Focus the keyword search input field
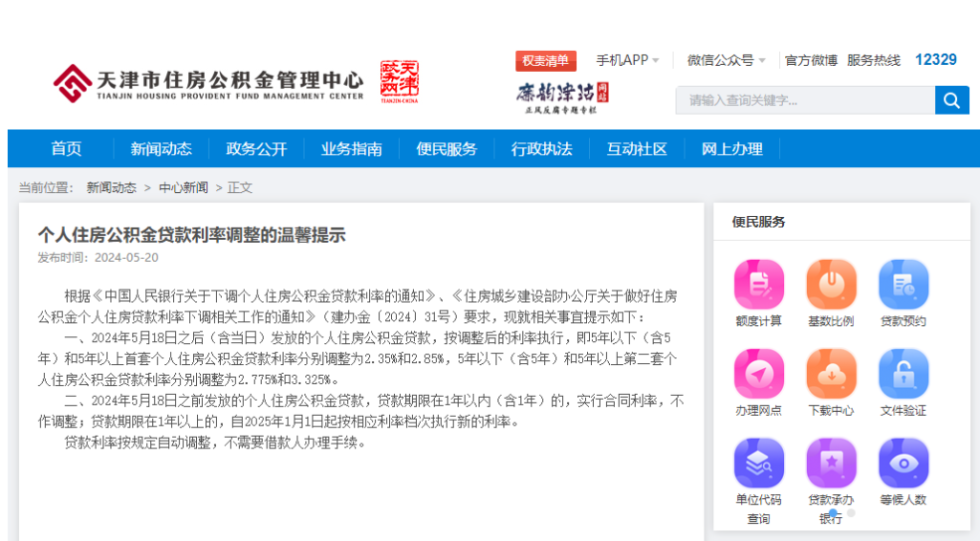The height and width of the screenshot is (541, 980). (805, 100)
